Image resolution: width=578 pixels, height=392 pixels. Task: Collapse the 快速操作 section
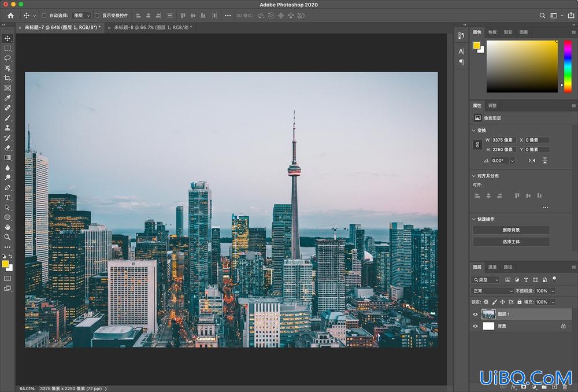tap(474, 219)
